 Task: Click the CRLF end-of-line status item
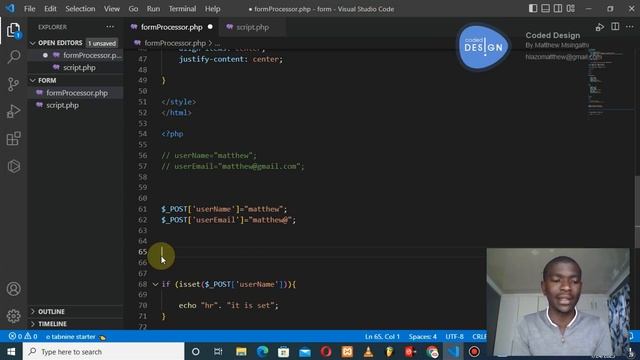click(479, 337)
